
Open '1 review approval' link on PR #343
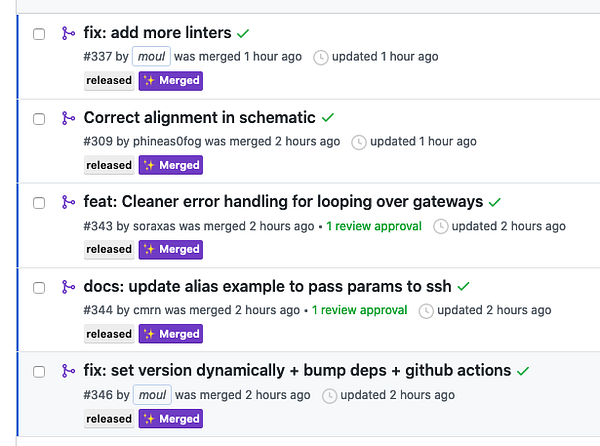(373, 226)
